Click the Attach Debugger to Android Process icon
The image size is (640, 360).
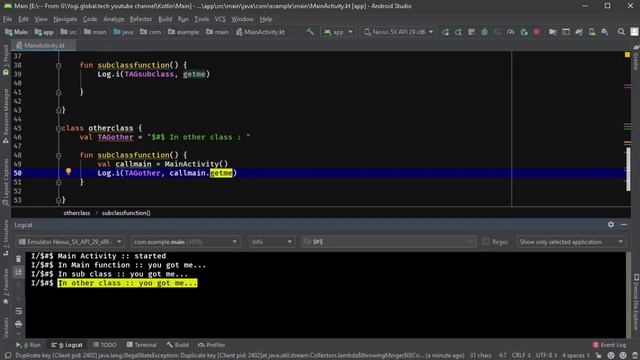pos(524,32)
